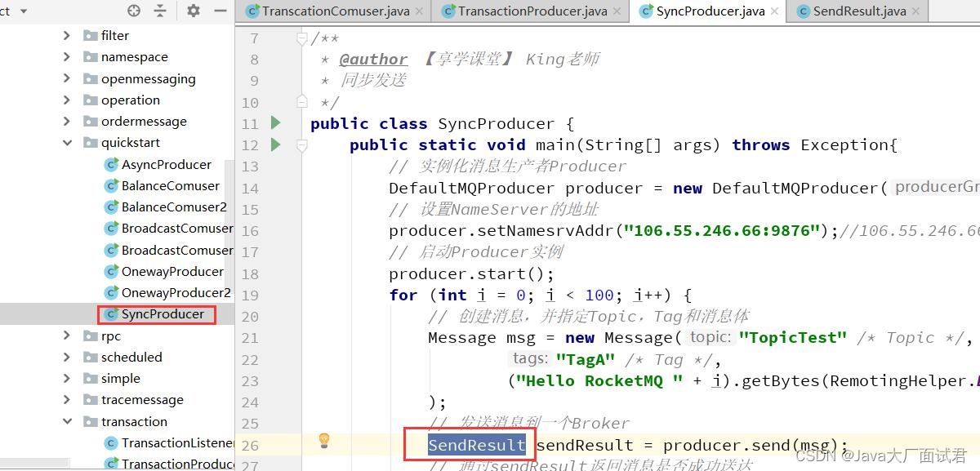Screen dimensions: 980x471
Task: Close the TransactionProducer.java tab
Action: (x=618, y=12)
